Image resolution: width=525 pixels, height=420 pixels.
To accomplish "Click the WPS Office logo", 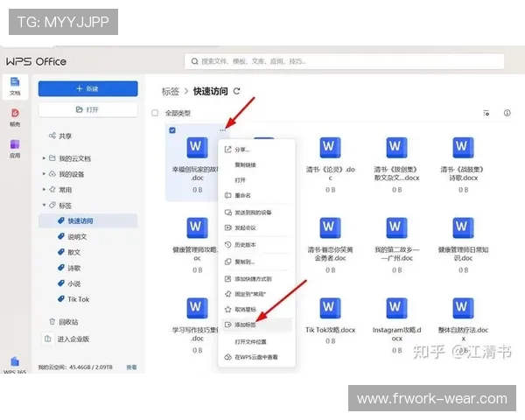I will point(36,61).
